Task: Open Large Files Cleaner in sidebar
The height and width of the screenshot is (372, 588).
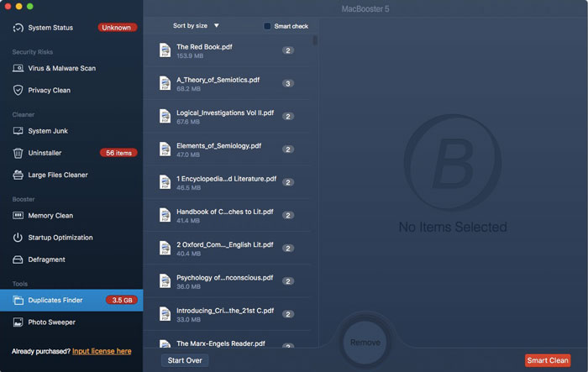Action: click(71, 175)
